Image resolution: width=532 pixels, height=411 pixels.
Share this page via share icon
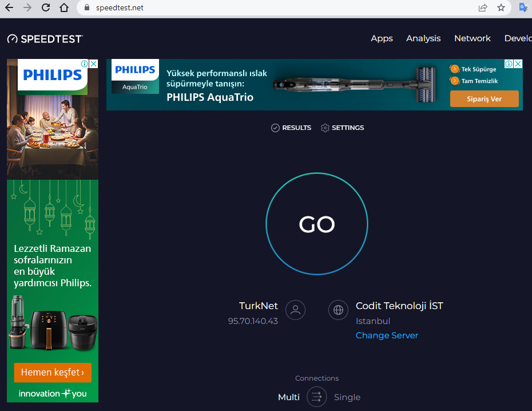483,7
